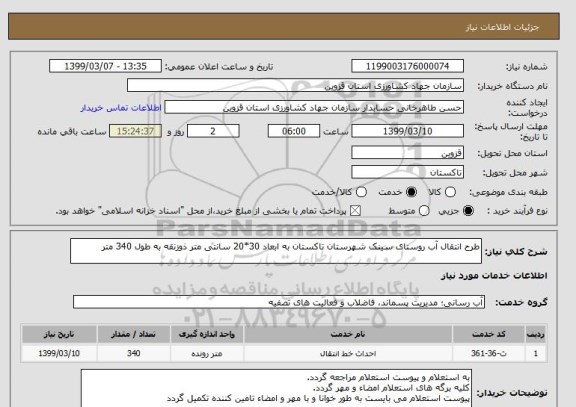Click the شهر محل تحویل label
This screenshot has height=407, width=576.
[514, 173]
